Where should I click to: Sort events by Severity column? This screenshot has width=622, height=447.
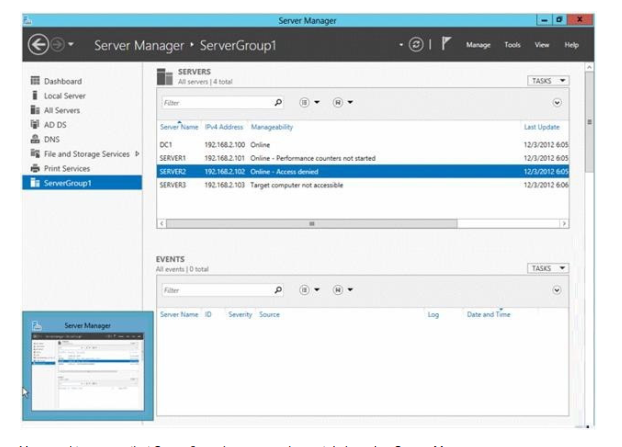(x=240, y=315)
